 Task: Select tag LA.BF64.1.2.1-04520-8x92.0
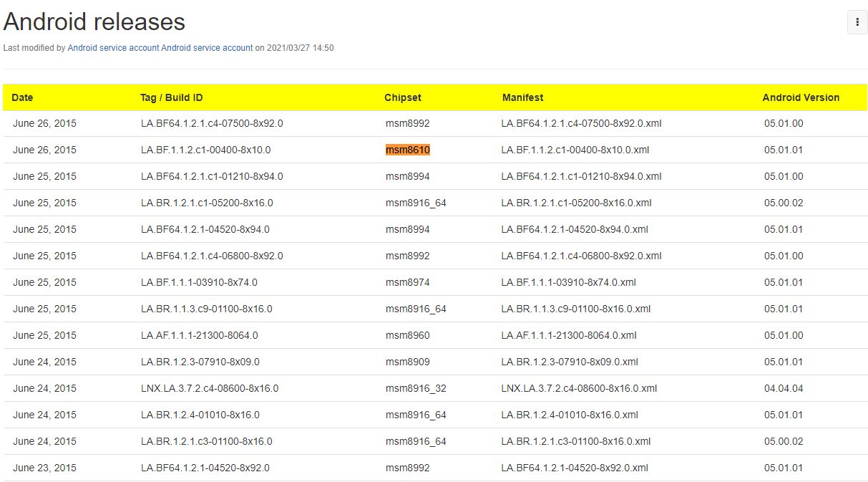click(x=205, y=468)
